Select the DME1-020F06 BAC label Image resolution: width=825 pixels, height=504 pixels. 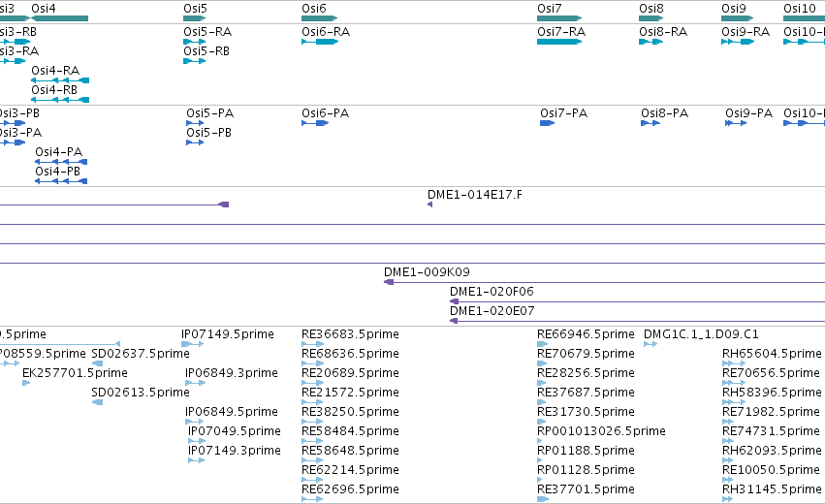click(x=492, y=292)
